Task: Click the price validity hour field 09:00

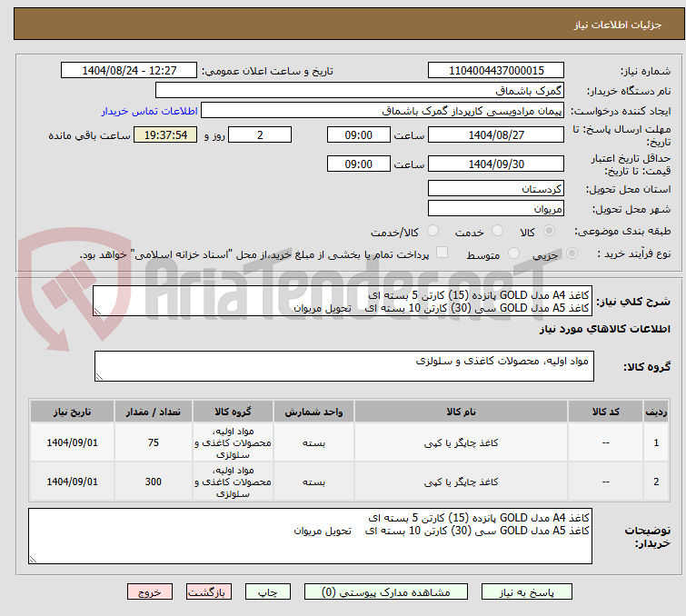Action: pyautogui.click(x=359, y=164)
